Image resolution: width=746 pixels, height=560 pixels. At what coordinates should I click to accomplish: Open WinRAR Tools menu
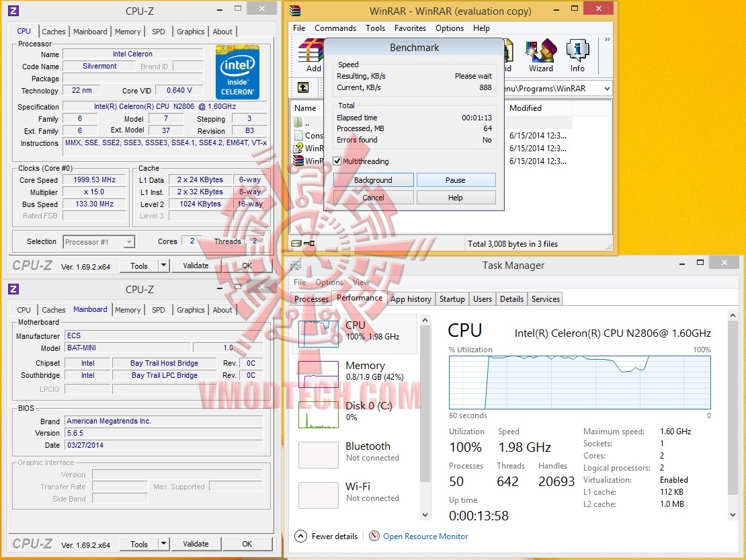[x=375, y=28]
